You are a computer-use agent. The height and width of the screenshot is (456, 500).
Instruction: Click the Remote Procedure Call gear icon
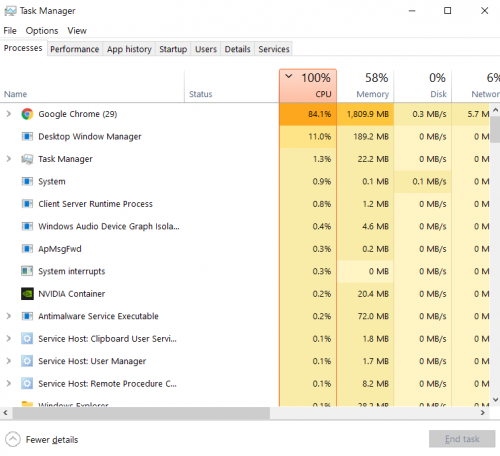point(27,384)
